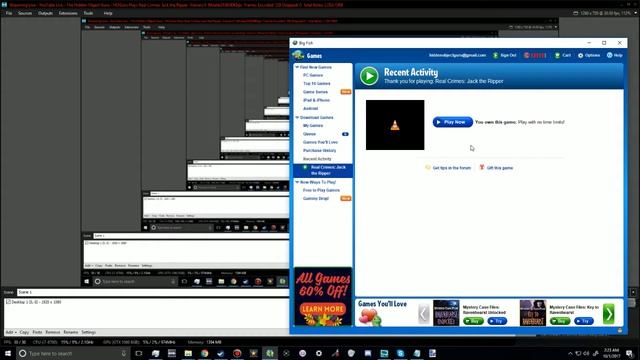Open Skype from the taskbar
The width and height of the screenshot is (640, 360).
point(400,353)
